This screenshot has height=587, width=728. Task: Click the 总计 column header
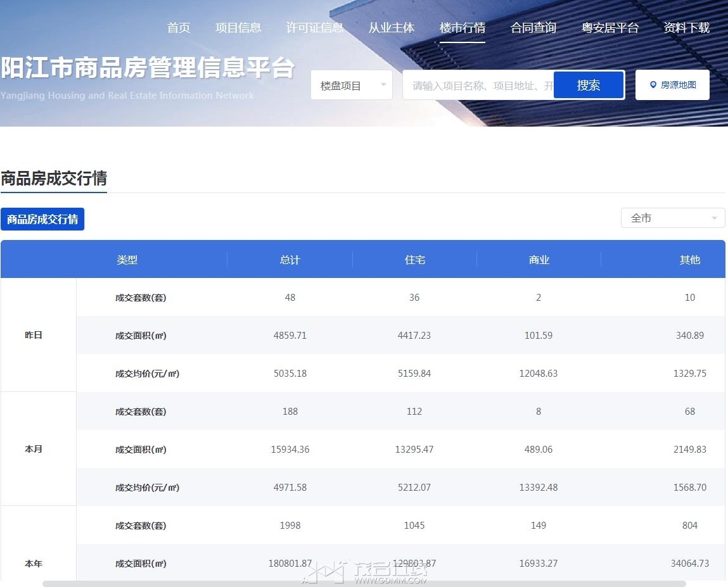[290, 260]
